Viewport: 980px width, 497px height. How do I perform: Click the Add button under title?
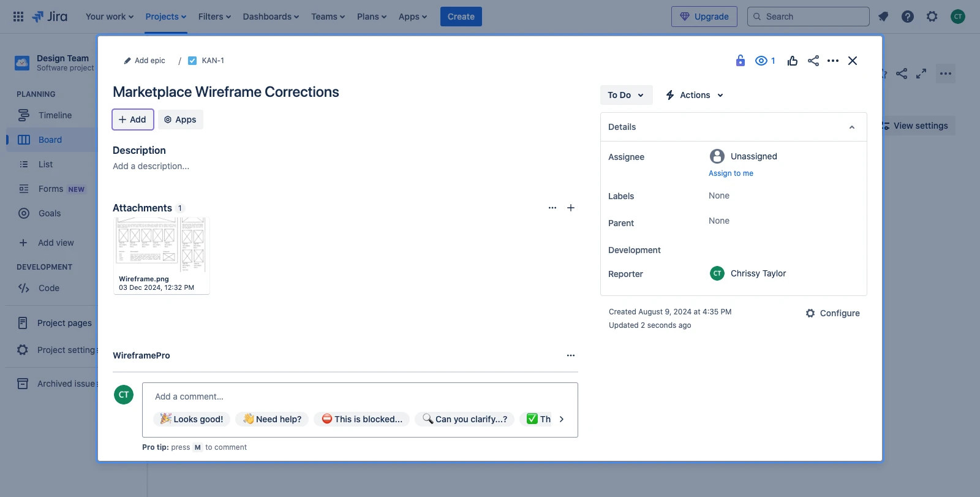tap(133, 120)
